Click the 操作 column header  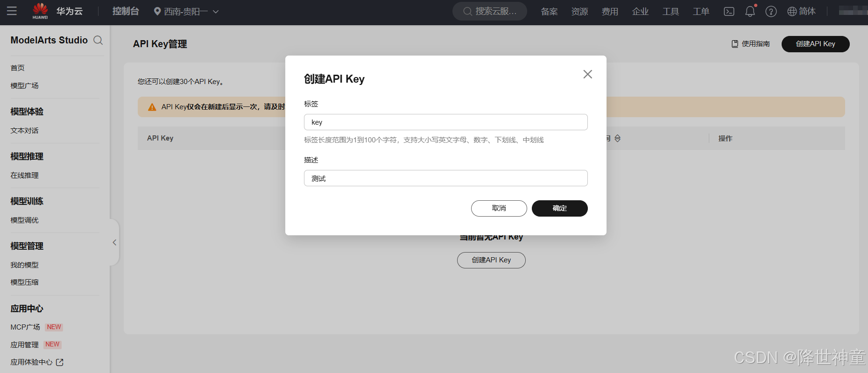pyautogui.click(x=725, y=139)
